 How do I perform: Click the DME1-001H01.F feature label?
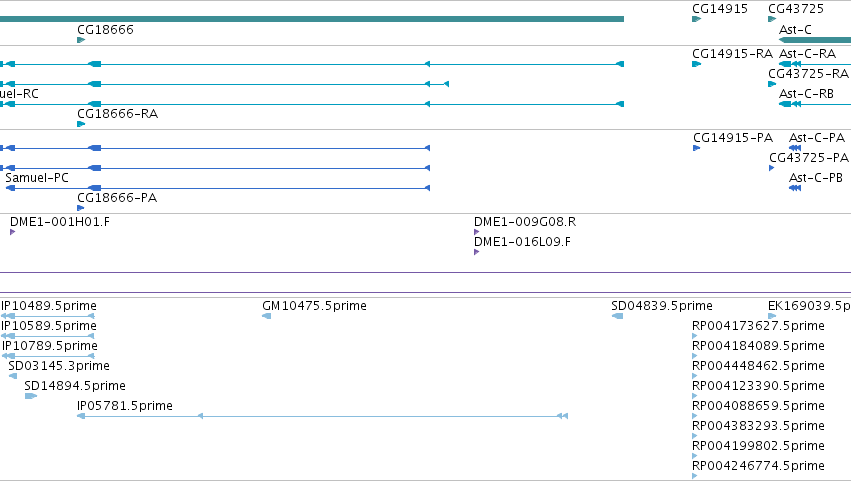(60, 222)
